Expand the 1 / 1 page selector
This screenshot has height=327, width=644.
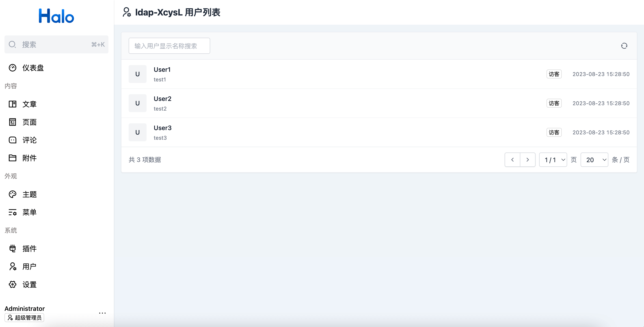point(553,160)
